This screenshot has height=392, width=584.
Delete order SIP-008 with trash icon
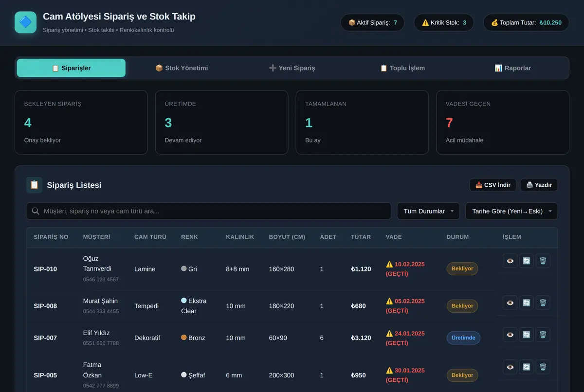click(543, 303)
